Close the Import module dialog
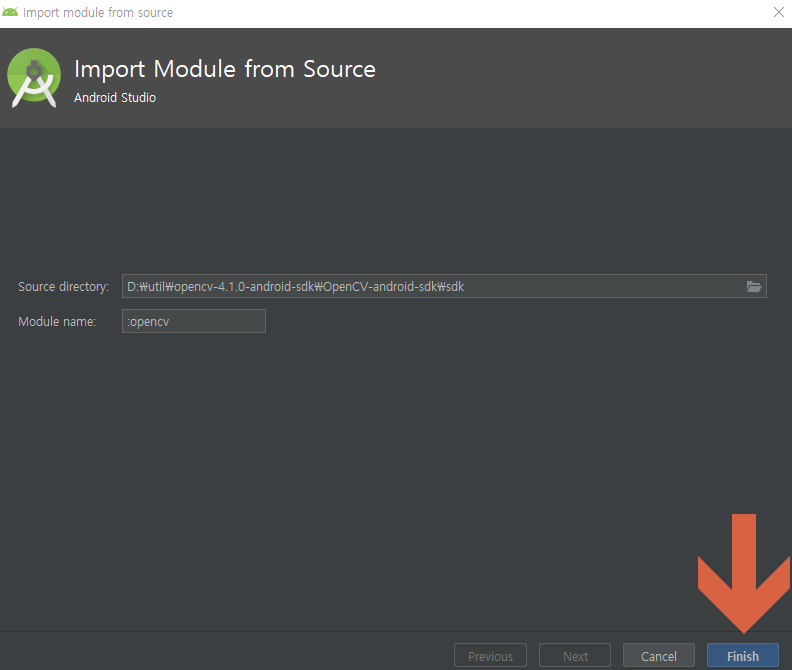Image resolution: width=792 pixels, height=670 pixels. click(778, 12)
